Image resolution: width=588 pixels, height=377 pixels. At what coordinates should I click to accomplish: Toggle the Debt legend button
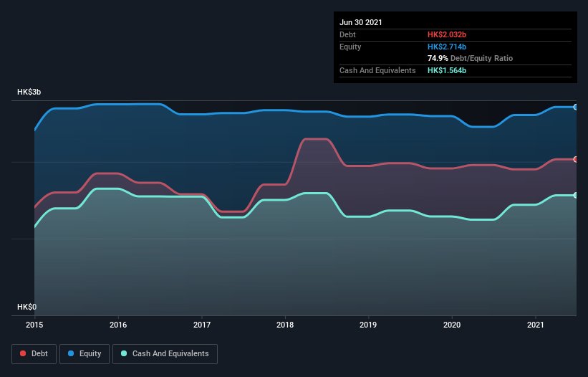pyautogui.click(x=34, y=354)
